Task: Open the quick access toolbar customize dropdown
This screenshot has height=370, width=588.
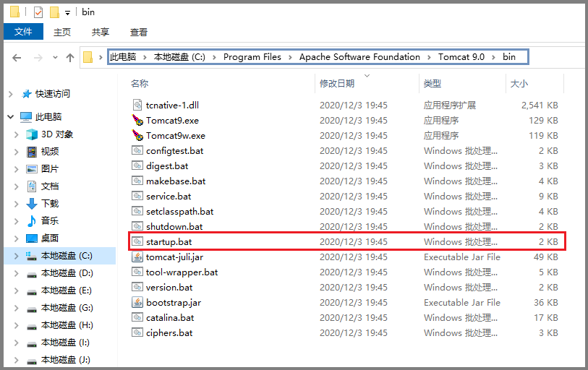Action: pyautogui.click(x=67, y=13)
